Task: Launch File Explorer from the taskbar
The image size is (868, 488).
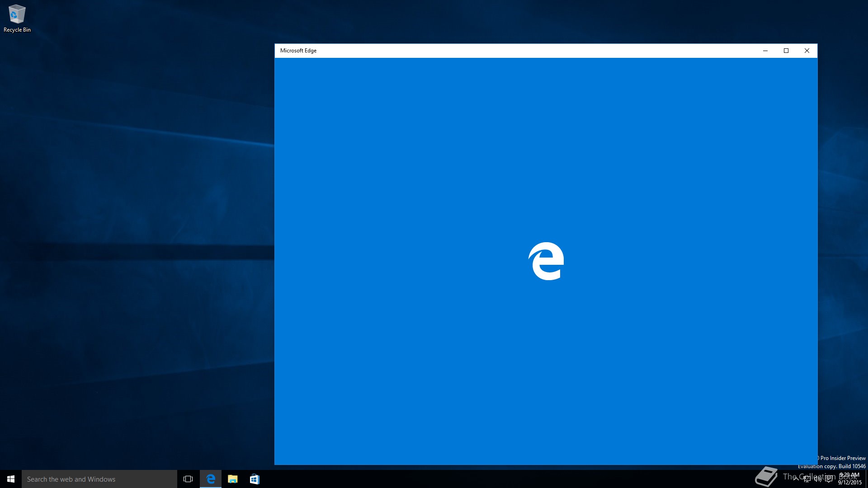Action: click(232, 479)
